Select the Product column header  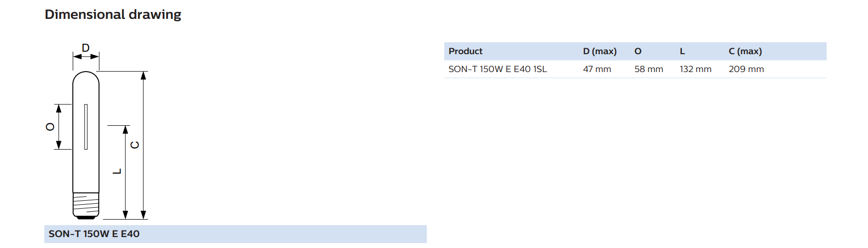tap(465, 51)
